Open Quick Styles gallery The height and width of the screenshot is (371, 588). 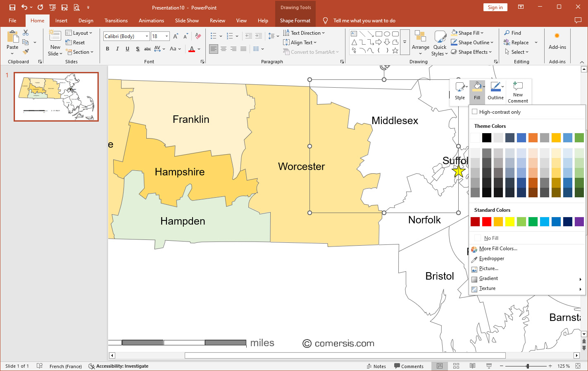(x=440, y=43)
